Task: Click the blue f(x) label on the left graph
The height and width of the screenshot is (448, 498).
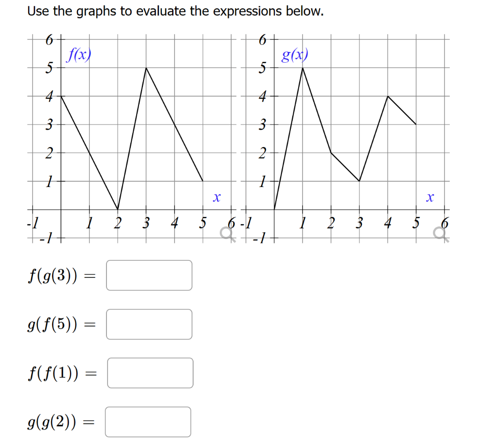Action: click(79, 53)
